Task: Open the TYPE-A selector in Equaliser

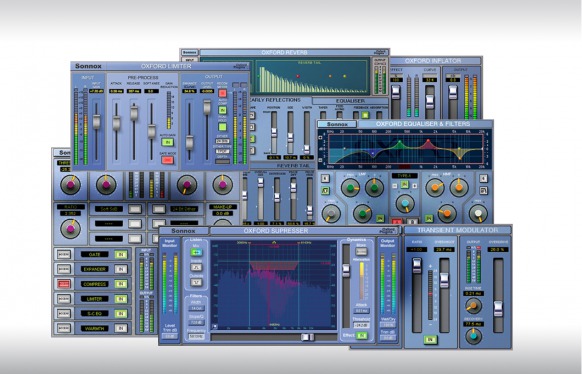Action: 405,175
